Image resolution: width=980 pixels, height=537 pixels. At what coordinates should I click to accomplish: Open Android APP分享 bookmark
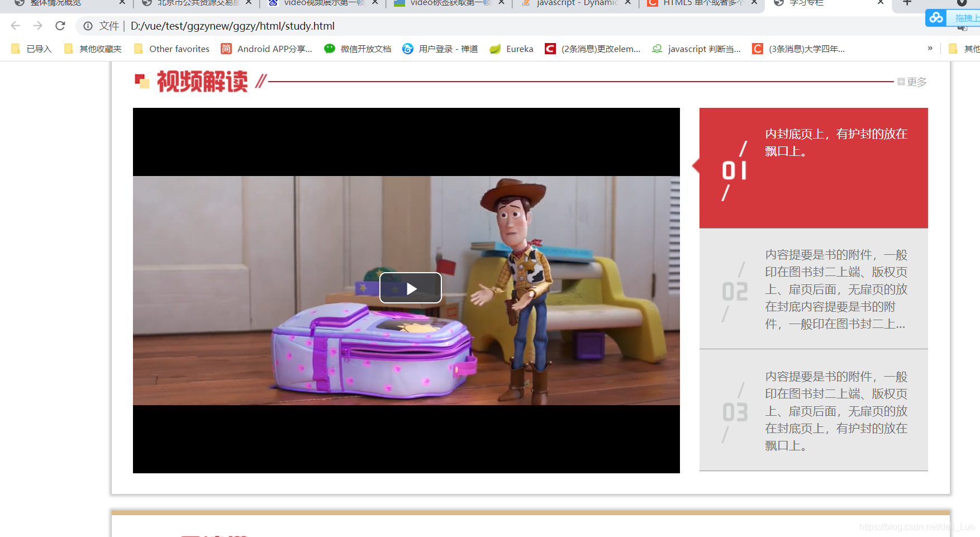[x=267, y=49]
